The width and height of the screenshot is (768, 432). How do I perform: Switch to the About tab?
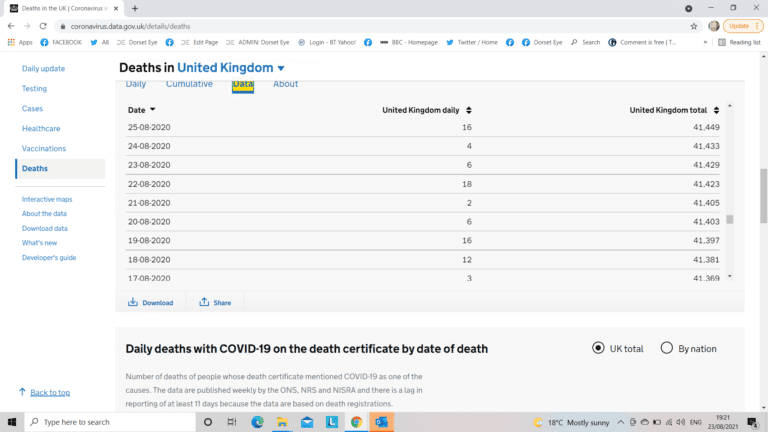pos(285,84)
